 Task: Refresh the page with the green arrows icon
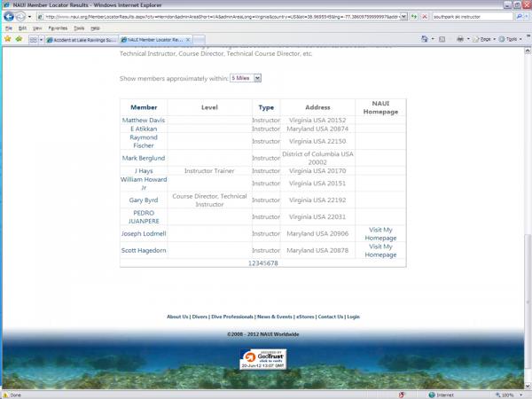414,17
